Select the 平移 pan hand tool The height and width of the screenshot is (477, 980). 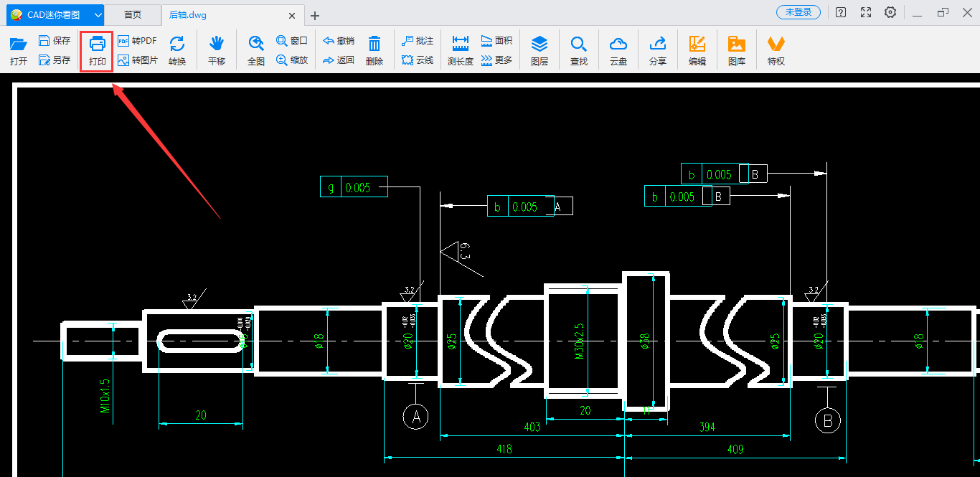click(x=217, y=51)
